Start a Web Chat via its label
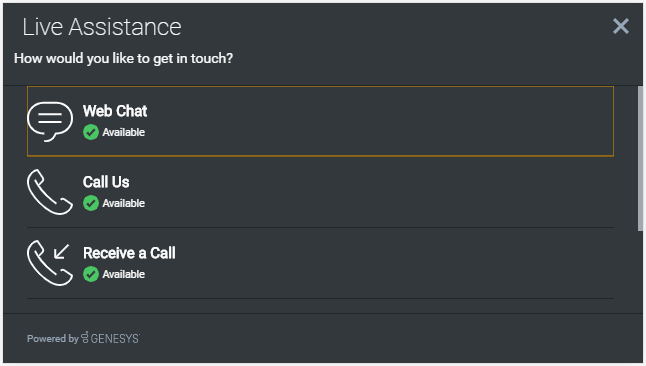The height and width of the screenshot is (366, 646). [x=115, y=111]
